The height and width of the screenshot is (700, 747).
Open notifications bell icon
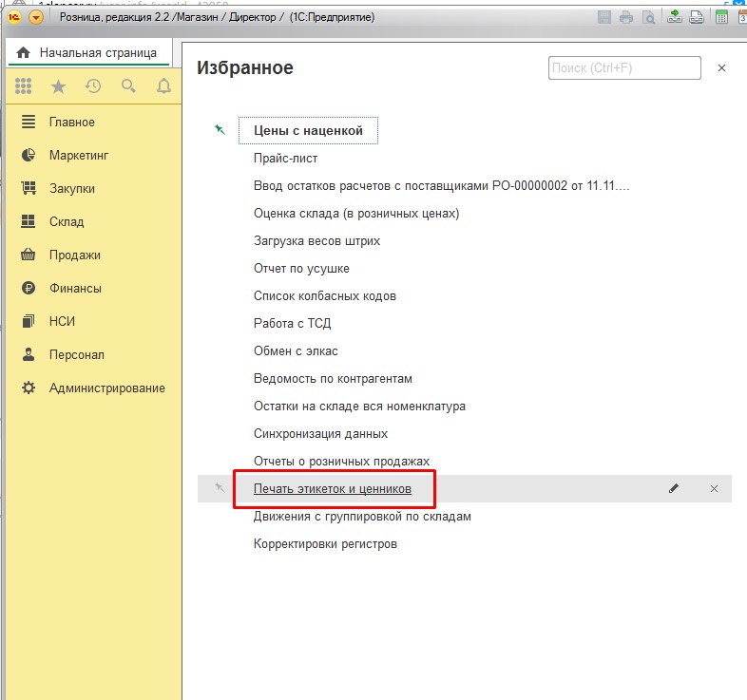(x=163, y=86)
